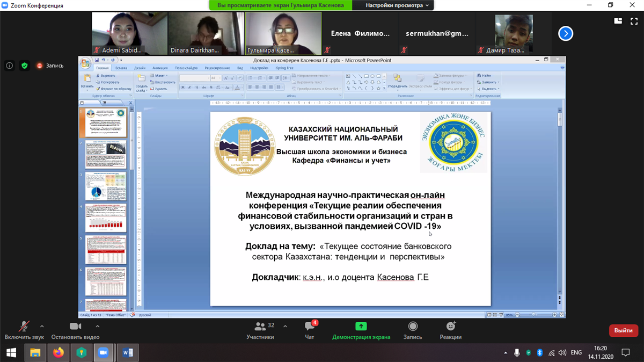The width and height of the screenshot is (644, 362).
Task: Expand the audio options chevron
Action: tap(42, 326)
